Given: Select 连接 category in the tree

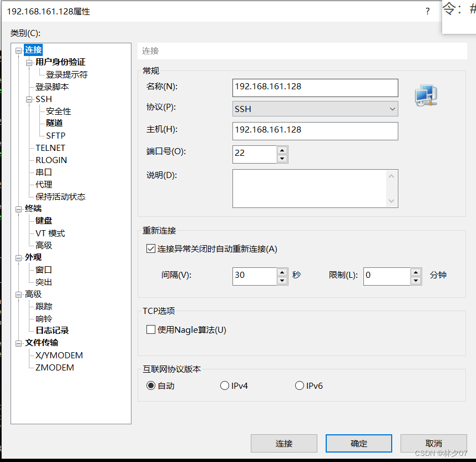Looking at the screenshot, I should 33,50.
